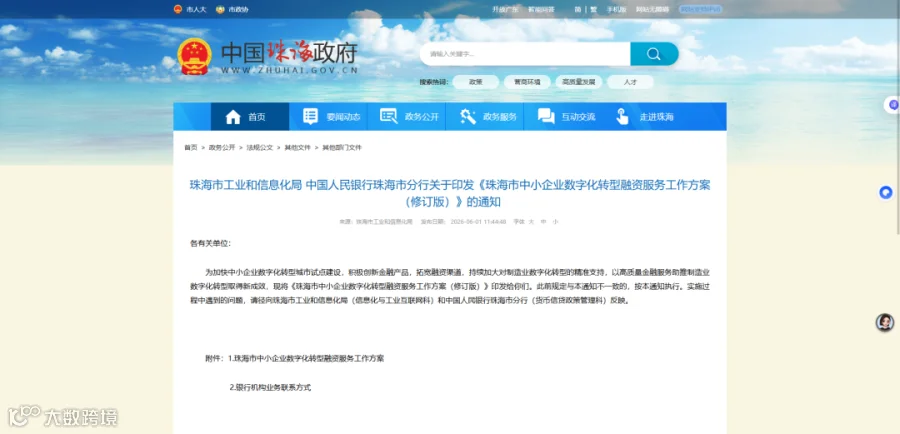
Task: Open the 政务公开 navigation tab
Action: pyautogui.click(x=406, y=117)
